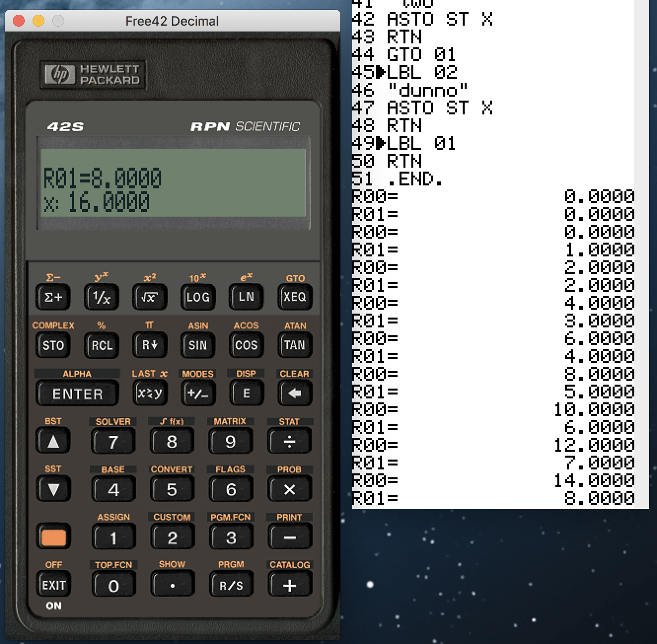This screenshot has width=657, height=644.
Task: Click printout line '47 ASTO ST X'
Action: tap(423, 107)
